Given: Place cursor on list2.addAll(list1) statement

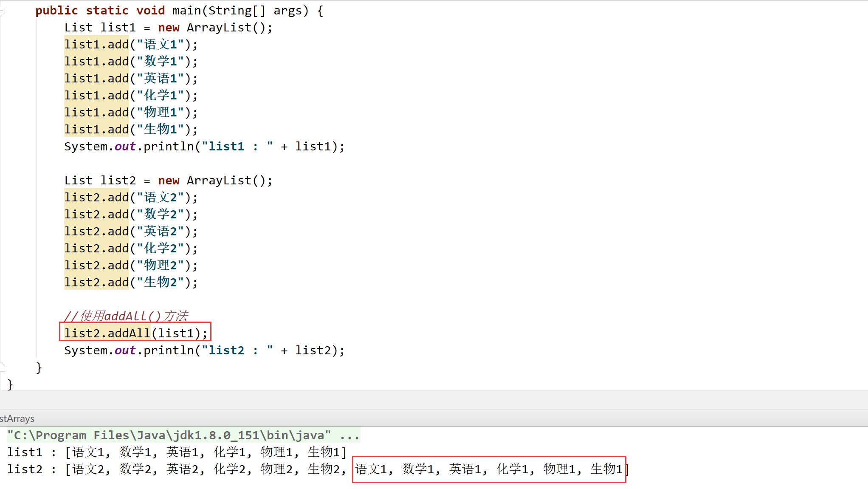Looking at the screenshot, I should pos(135,333).
